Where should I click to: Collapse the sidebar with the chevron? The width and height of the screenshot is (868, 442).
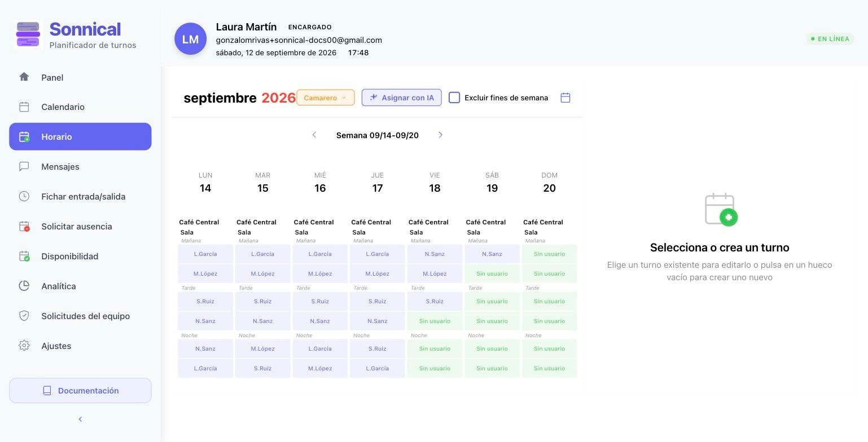[x=80, y=419]
